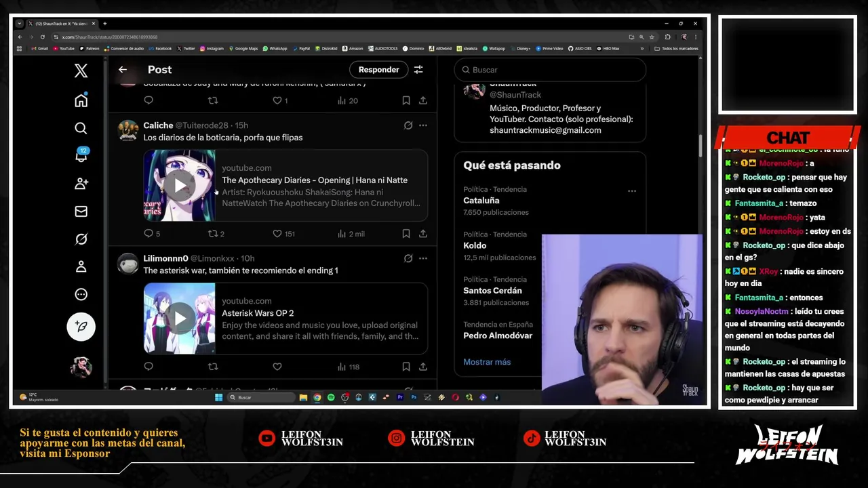The width and height of the screenshot is (868, 488).
Task: Open More options circle in sidebar
Action: (81, 295)
